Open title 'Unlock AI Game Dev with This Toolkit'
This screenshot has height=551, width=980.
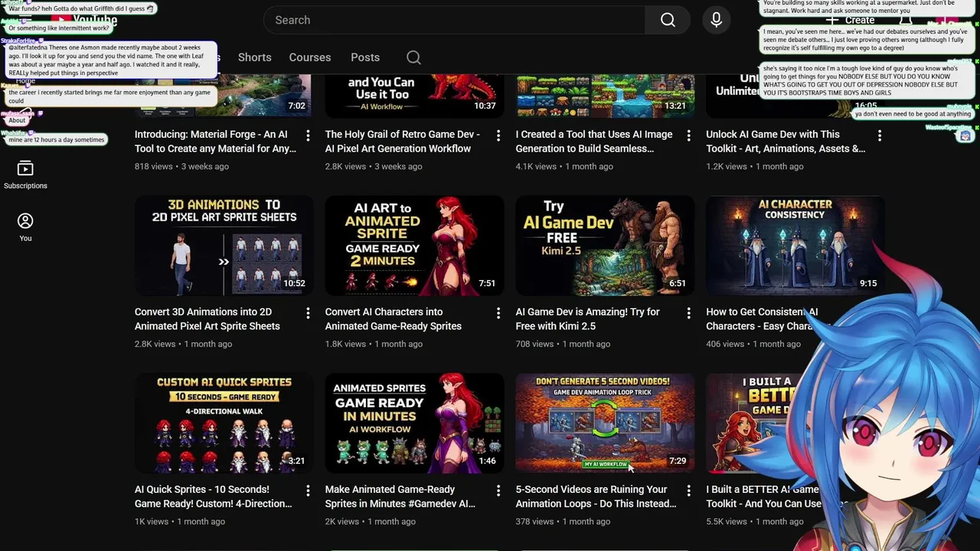[786, 142]
